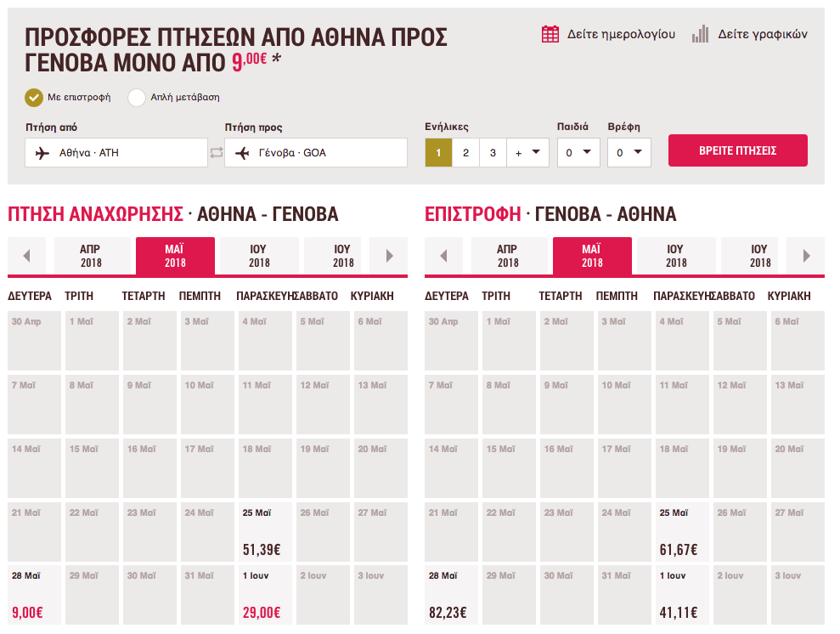
Task: Click the ΒΡΕΙΤΕ ΠΤΗΣΕΙΣ search button
Action: (738, 150)
